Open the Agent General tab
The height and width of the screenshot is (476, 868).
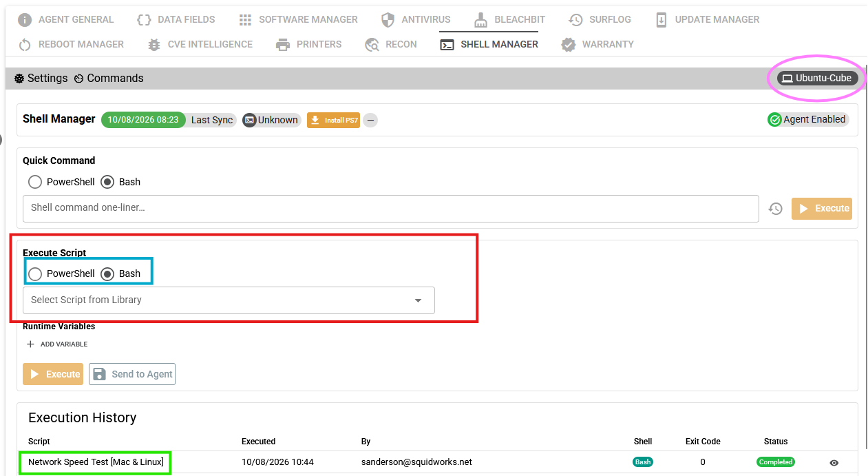pyautogui.click(x=65, y=19)
